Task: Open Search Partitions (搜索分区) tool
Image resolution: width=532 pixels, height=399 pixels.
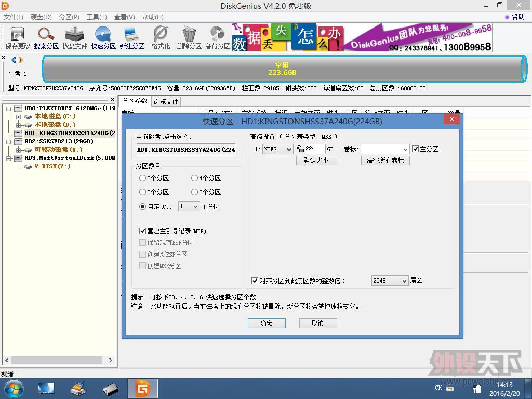Action: [46, 37]
